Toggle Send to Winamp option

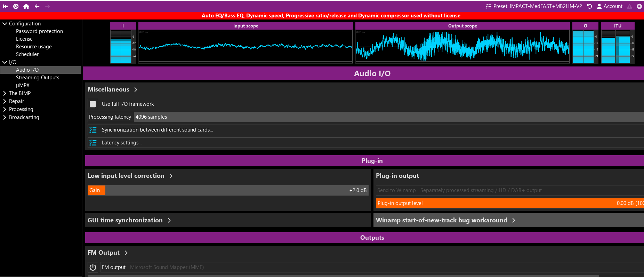point(396,190)
